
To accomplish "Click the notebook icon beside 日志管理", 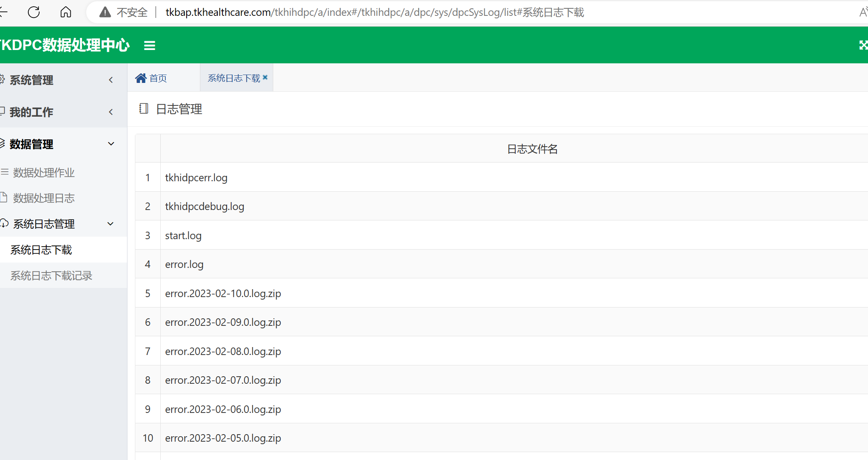I will 144,109.
